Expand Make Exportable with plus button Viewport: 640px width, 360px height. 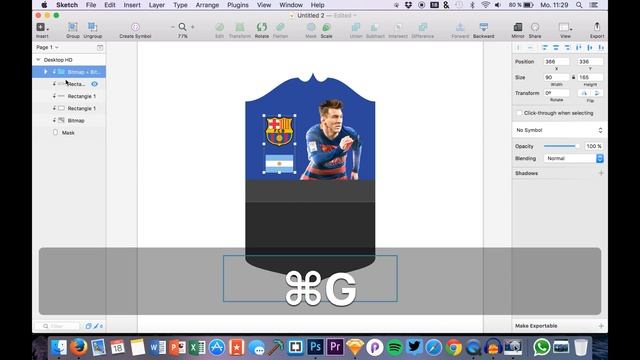(x=601, y=326)
